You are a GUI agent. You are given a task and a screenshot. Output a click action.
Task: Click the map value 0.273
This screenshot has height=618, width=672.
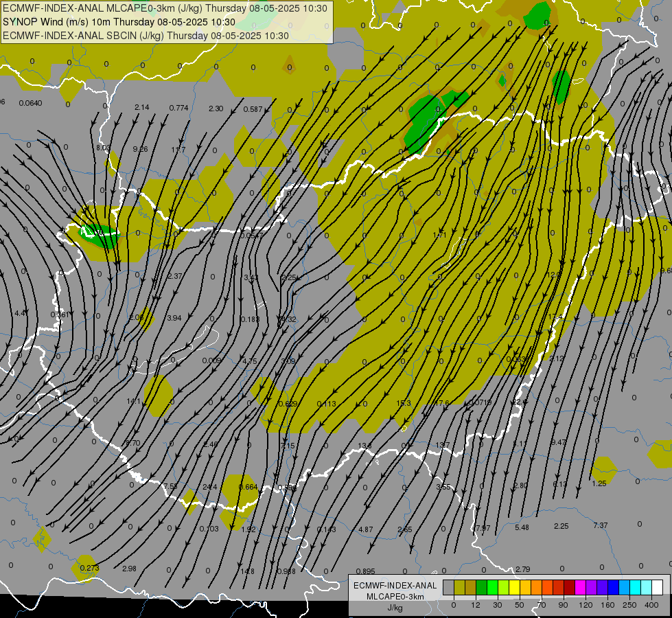click(x=89, y=568)
